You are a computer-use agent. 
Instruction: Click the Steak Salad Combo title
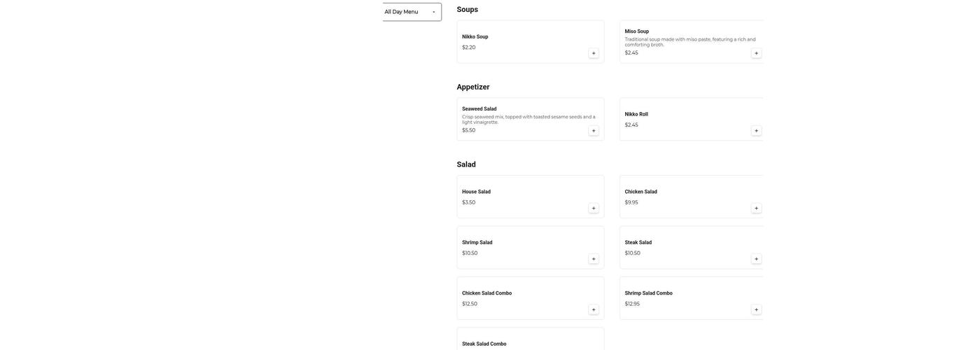(484, 344)
